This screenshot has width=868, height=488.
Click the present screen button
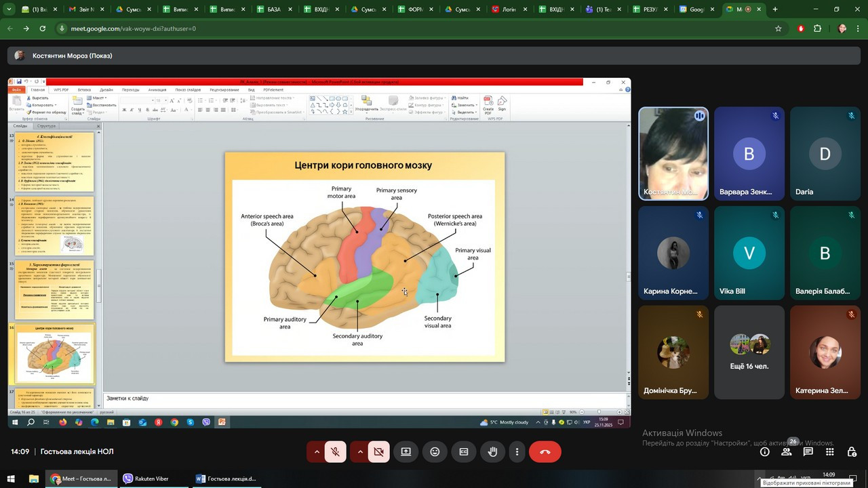(x=406, y=451)
